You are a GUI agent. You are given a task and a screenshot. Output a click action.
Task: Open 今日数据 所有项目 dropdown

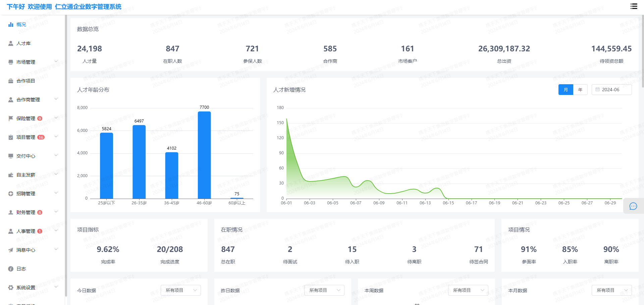[180, 290]
